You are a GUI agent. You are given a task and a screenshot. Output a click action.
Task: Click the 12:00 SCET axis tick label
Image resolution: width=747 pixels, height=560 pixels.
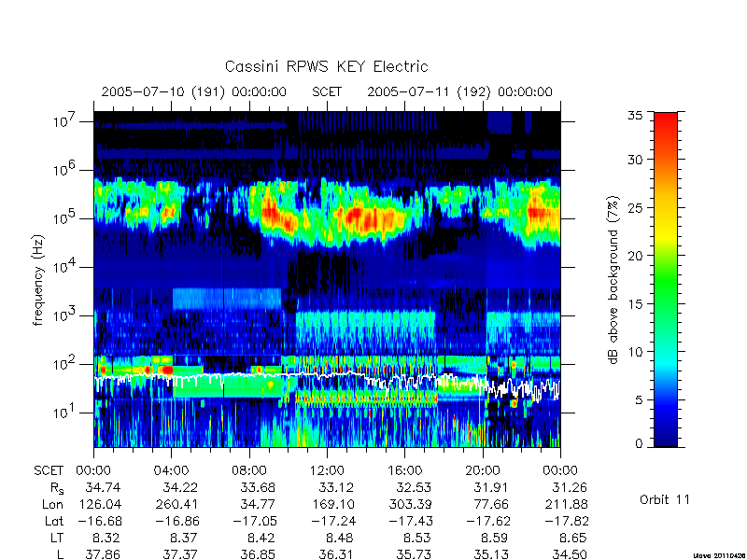pyautogui.click(x=327, y=470)
